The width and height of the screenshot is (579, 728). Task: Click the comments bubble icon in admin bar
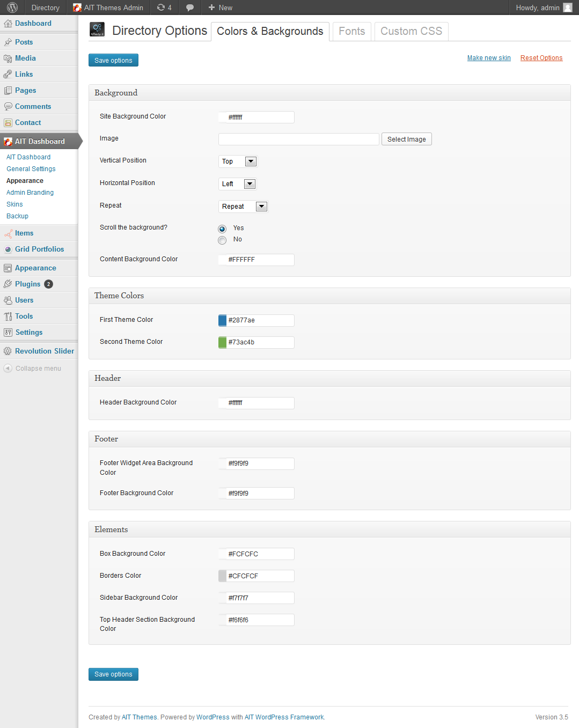click(x=190, y=8)
